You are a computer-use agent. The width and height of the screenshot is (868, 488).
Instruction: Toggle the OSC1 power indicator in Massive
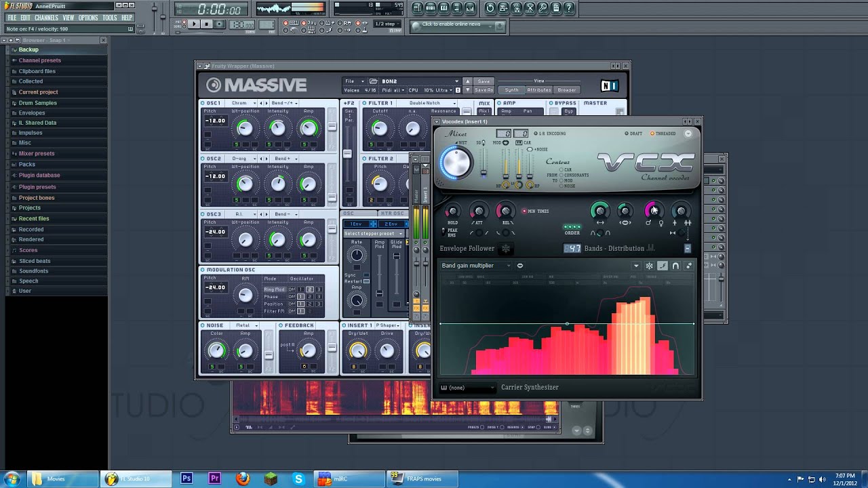point(203,103)
